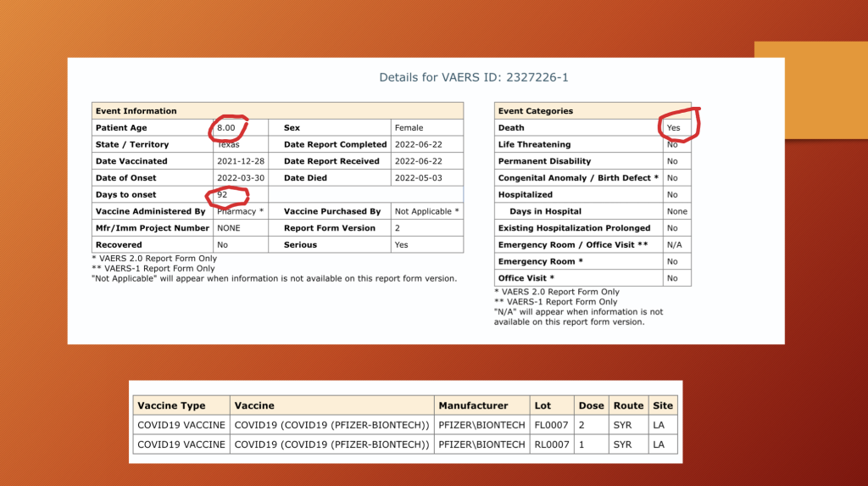Click the Date Vaccinated value 2021-12-28
Image resolution: width=868 pixels, height=486 pixels.
(x=239, y=161)
